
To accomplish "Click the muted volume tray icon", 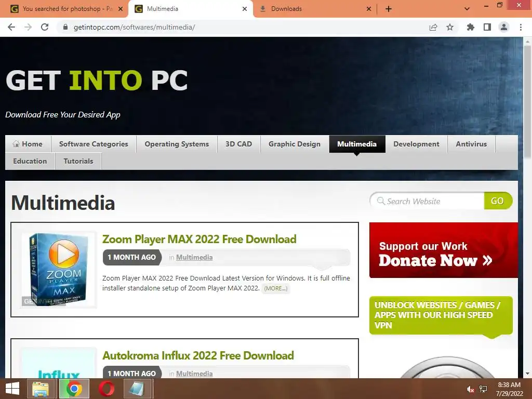I will pyautogui.click(x=470, y=389).
